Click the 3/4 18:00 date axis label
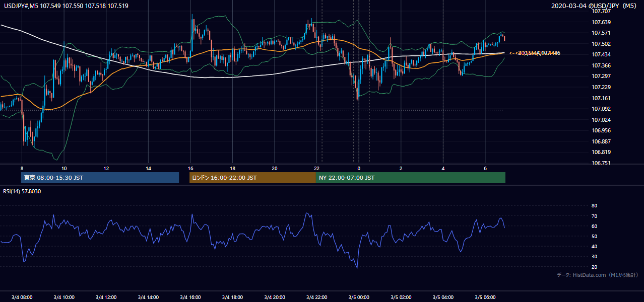 point(232,297)
